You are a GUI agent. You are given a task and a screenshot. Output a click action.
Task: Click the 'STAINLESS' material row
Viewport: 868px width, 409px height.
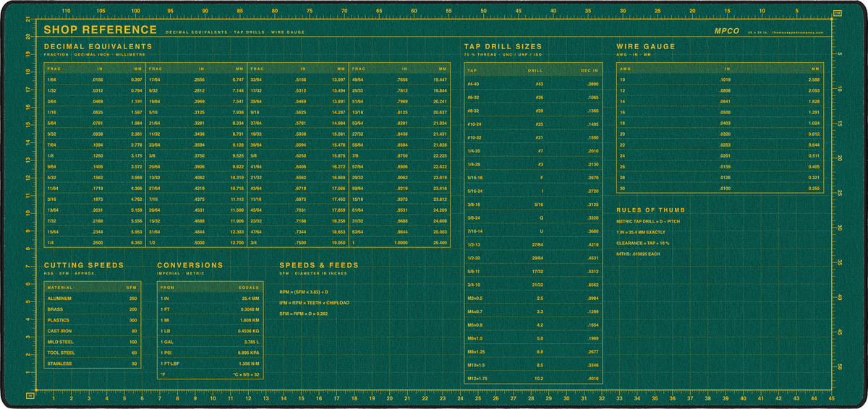(93, 363)
